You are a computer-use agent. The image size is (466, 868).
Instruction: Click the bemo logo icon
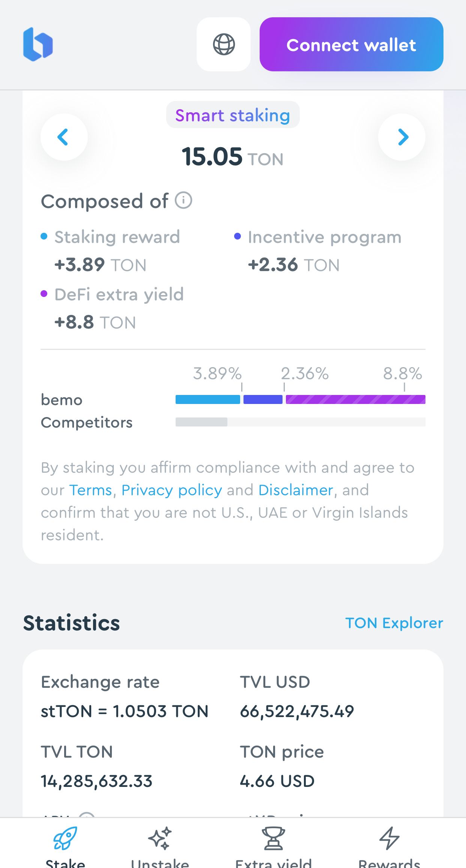coord(38,44)
